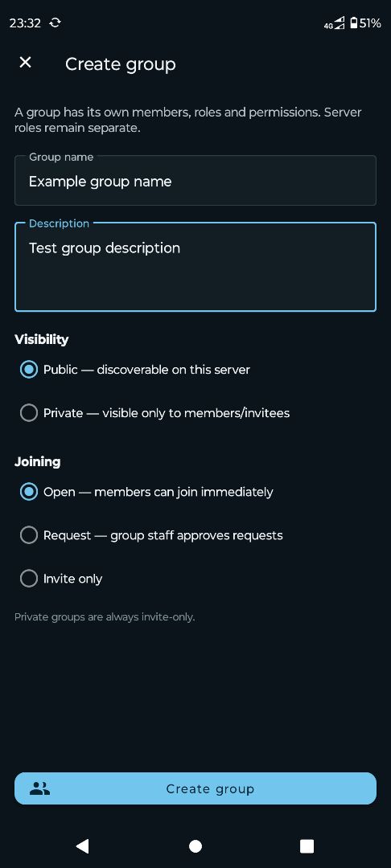Tap the Create group button
Image resolution: width=391 pixels, height=868 pixels.
[x=195, y=788]
